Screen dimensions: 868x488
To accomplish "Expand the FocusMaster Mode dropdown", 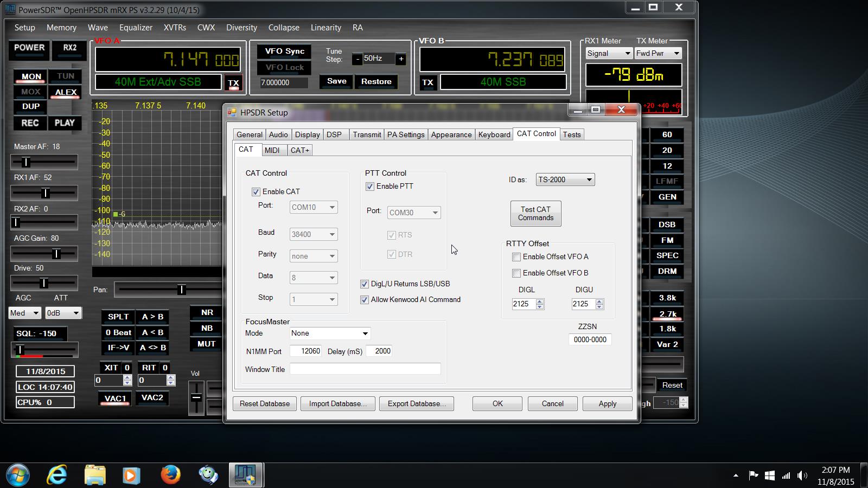I will coord(329,333).
